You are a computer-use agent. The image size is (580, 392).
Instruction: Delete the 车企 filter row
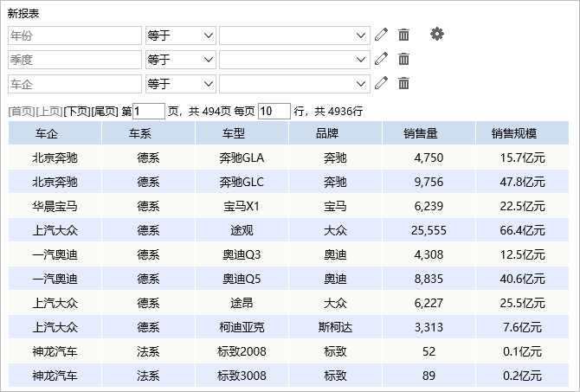pos(403,83)
